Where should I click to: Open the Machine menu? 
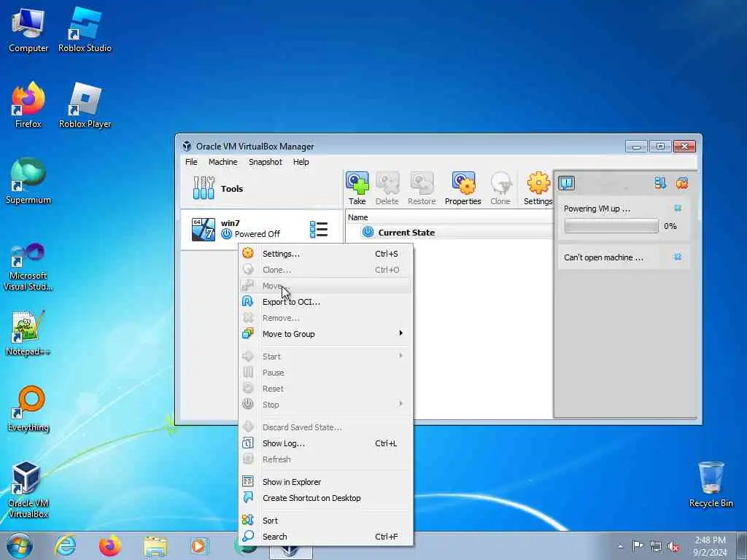[222, 162]
